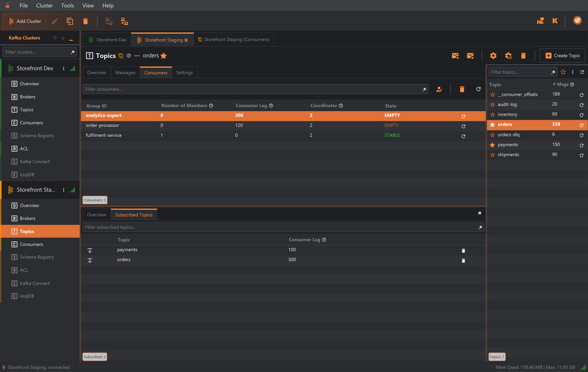Click the connect cluster icon in toolbar
Image resolution: width=588 pixels, height=372 pixels.
tap(109, 21)
